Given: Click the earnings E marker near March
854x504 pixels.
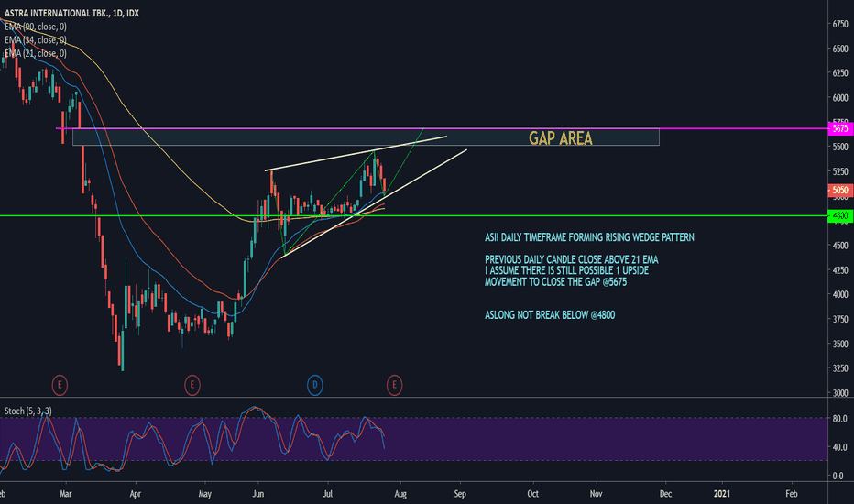Looking at the screenshot, I should click(60, 385).
